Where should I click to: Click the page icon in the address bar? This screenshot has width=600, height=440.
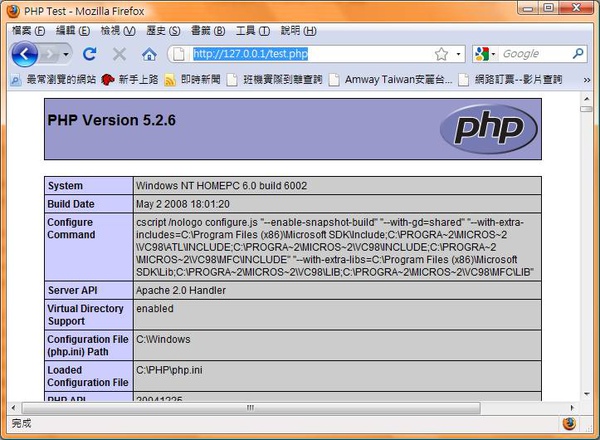[179, 54]
